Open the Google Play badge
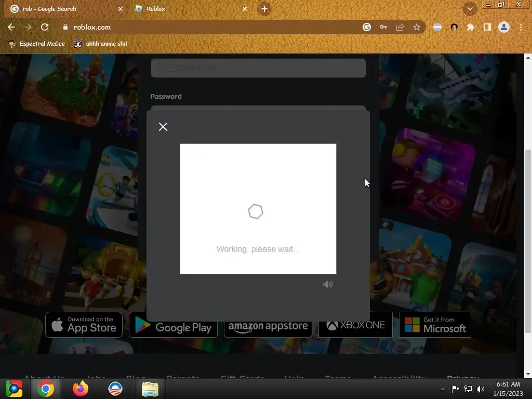This screenshot has height=399, width=532. [173, 327]
